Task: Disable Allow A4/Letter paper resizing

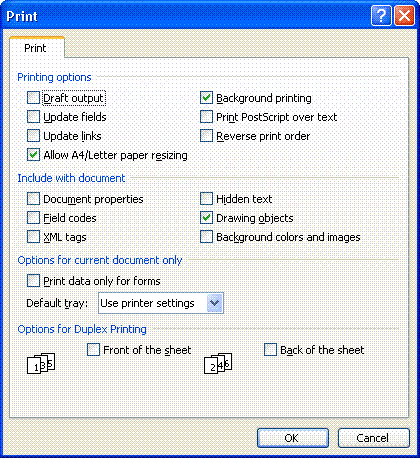Action: (33, 155)
